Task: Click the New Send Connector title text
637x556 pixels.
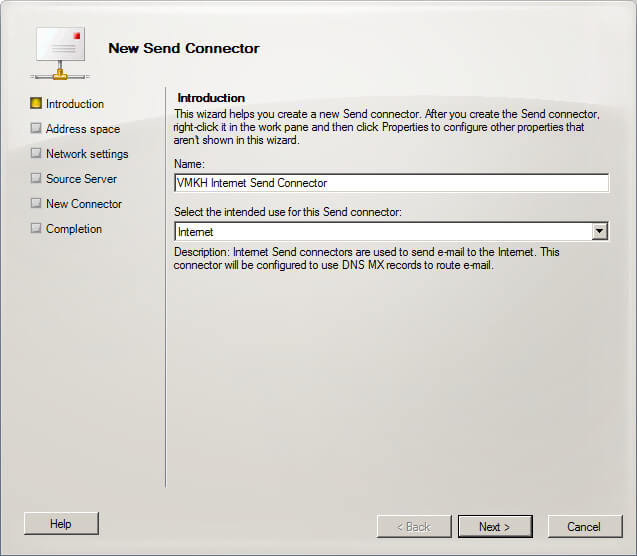Action: (184, 48)
